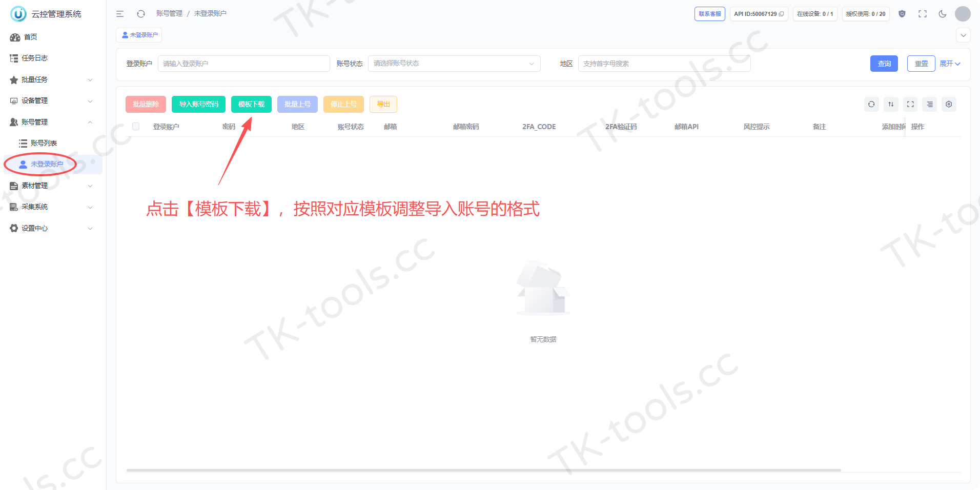Screen dimensions: 980x490
Task: Refresh the table data icon
Action: pos(871,104)
